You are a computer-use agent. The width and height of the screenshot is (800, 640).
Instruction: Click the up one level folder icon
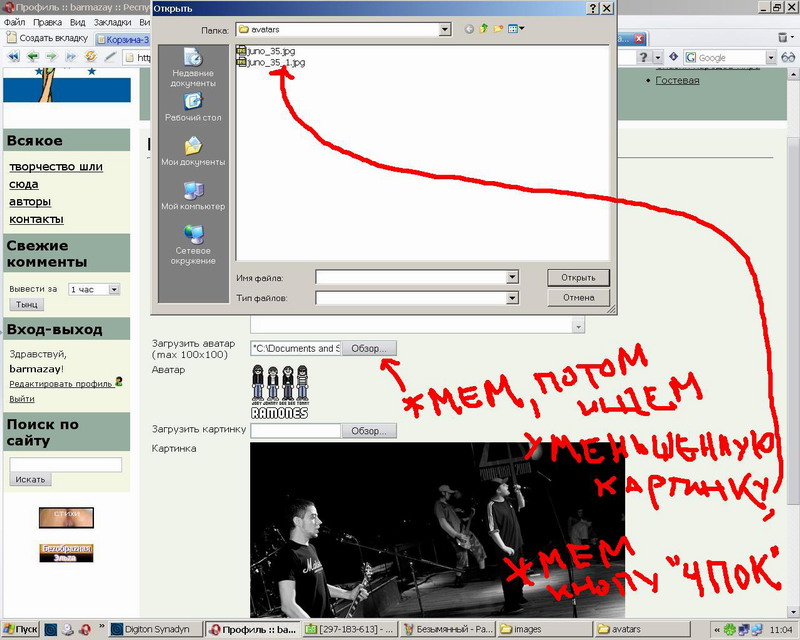[485, 30]
